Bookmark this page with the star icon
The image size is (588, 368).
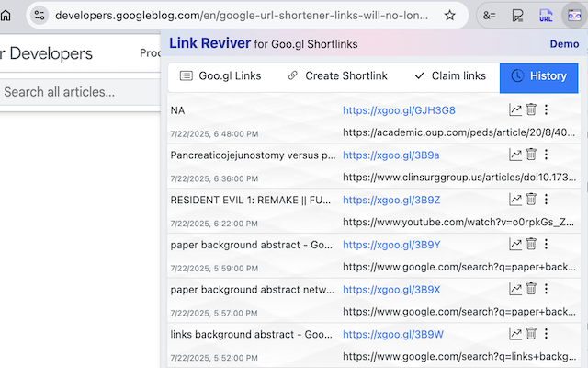(x=449, y=15)
